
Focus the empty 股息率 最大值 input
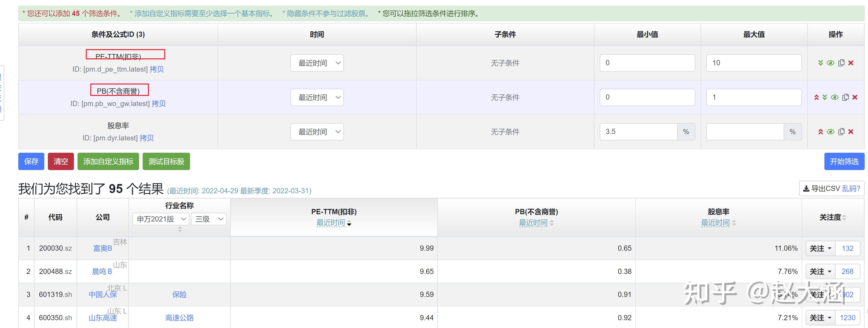point(745,132)
